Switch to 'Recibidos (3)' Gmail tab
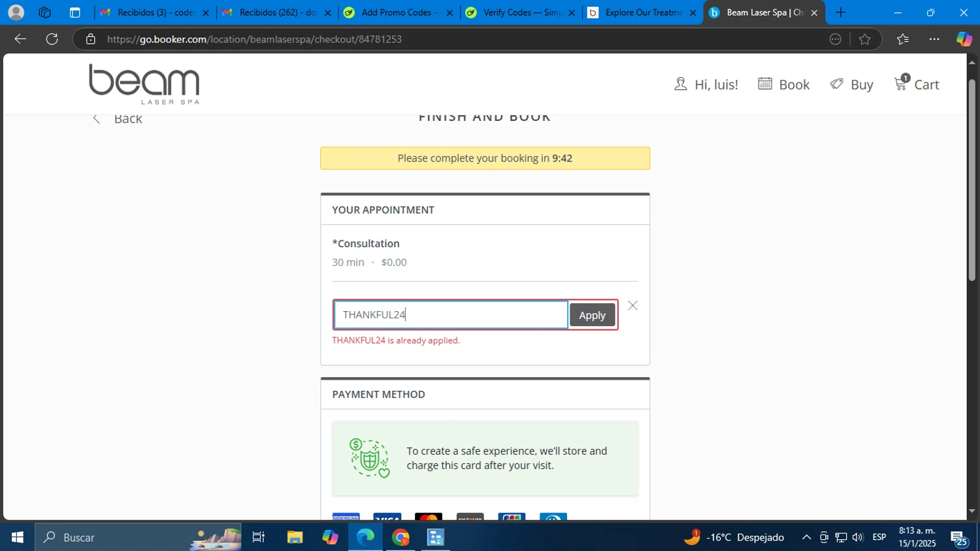Image resolution: width=980 pixels, height=551 pixels. [x=155, y=12]
